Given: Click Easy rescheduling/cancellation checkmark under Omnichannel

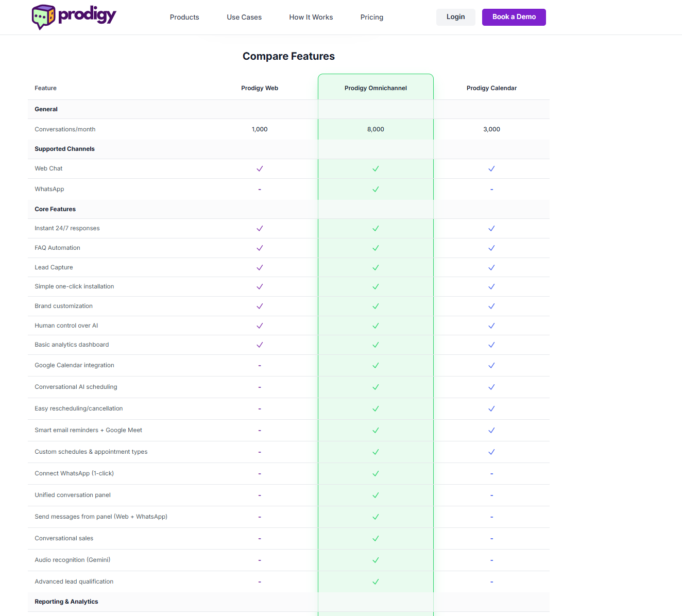Looking at the screenshot, I should coord(376,408).
